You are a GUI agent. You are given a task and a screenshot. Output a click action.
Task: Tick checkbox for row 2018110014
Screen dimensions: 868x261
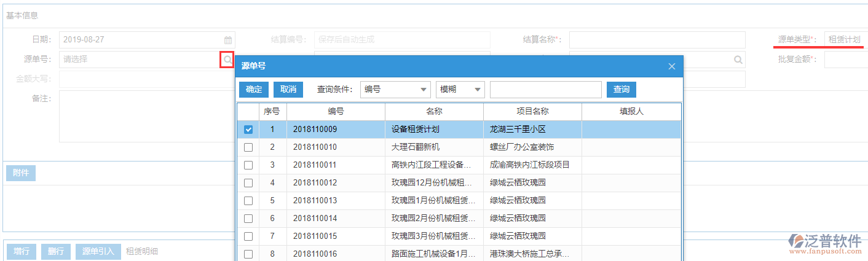248,219
